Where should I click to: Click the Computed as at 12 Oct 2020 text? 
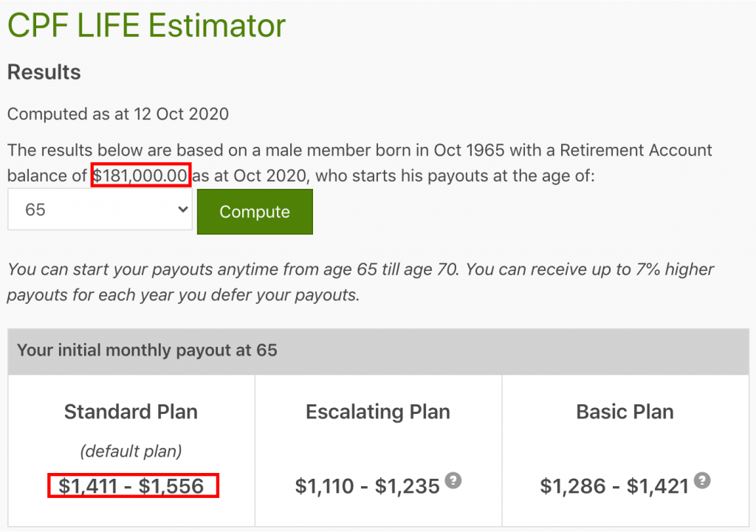point(118,114)
